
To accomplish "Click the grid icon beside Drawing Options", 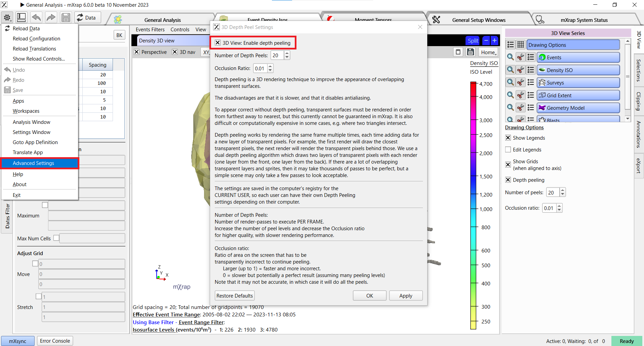I will click(521, 45).
